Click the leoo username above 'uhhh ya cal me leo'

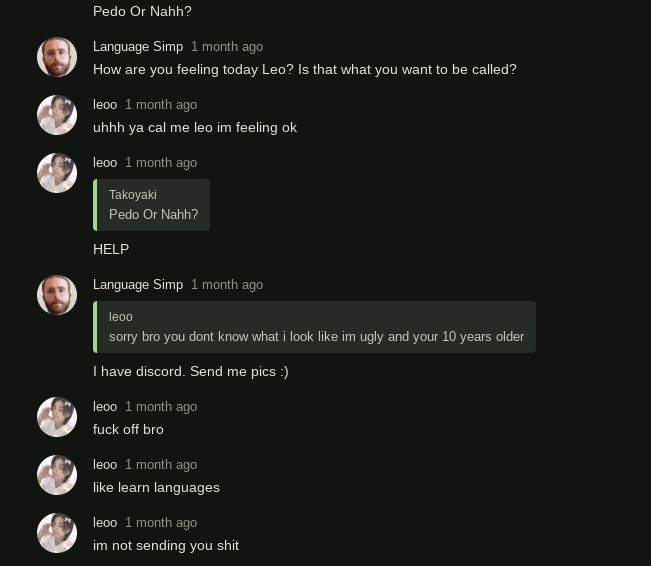pyautogui.click(x=105, y=104)
